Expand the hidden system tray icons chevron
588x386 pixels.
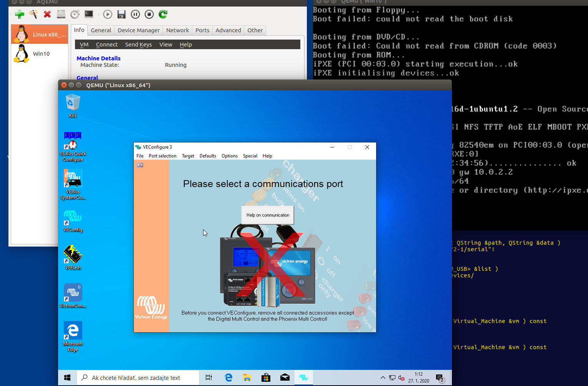[383, 378]
